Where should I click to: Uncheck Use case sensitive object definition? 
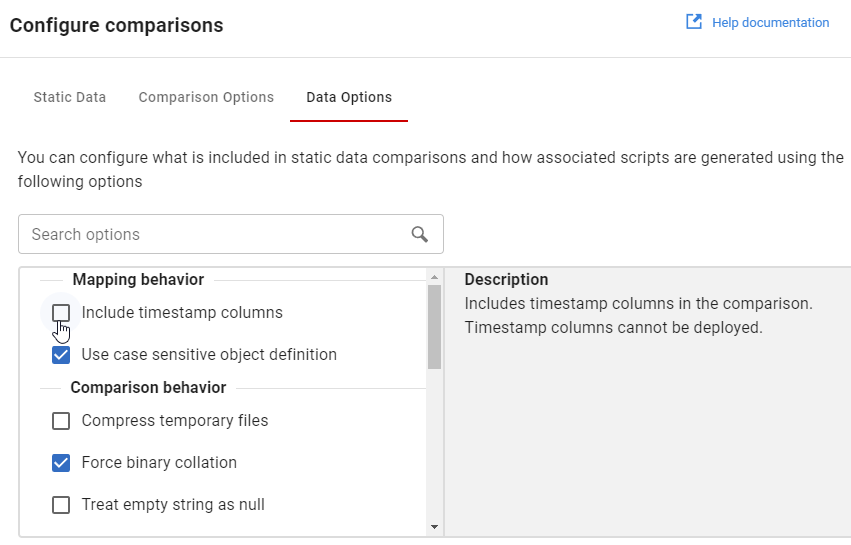[61, 355]
